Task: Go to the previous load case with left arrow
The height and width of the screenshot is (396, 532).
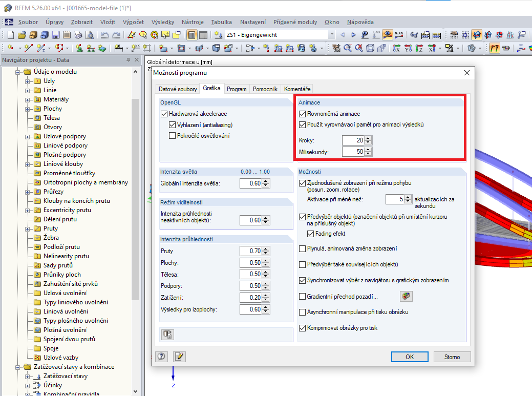Action: point(343,35)
